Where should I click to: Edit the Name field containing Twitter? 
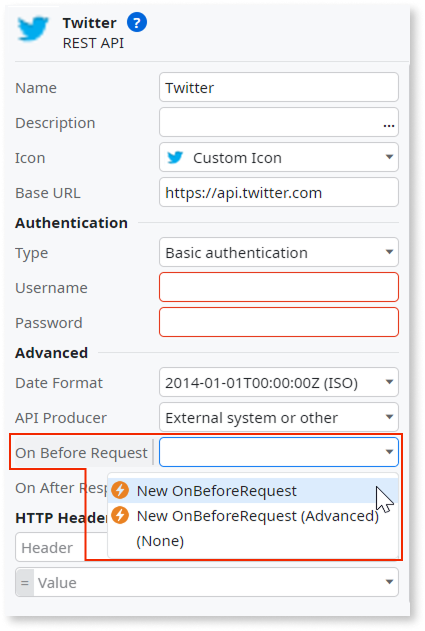click(x=279, y=87)
